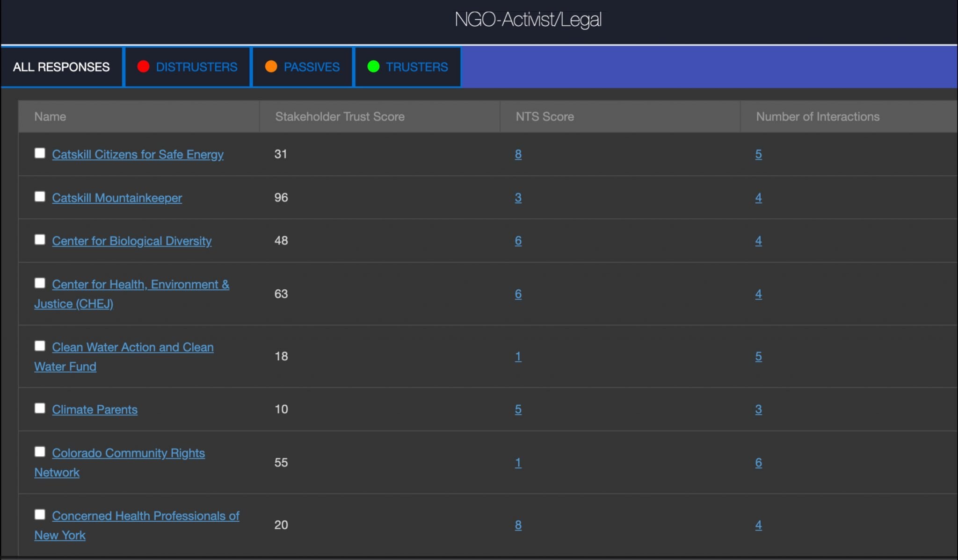Image resolution: width=958 pixels, height=560 pixels.
Task: Check the Catskill Citizens for Safe Energy checkbox
Action: point(40,153)
